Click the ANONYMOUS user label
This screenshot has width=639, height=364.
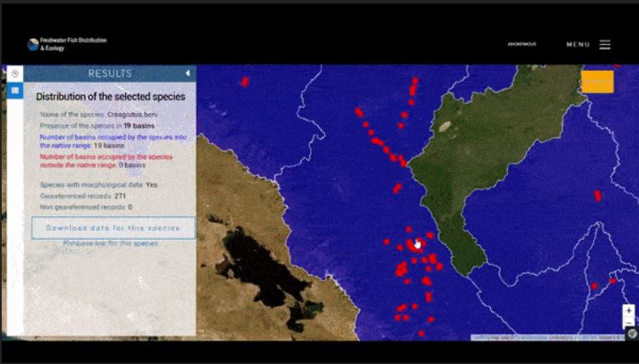(522, 44)
